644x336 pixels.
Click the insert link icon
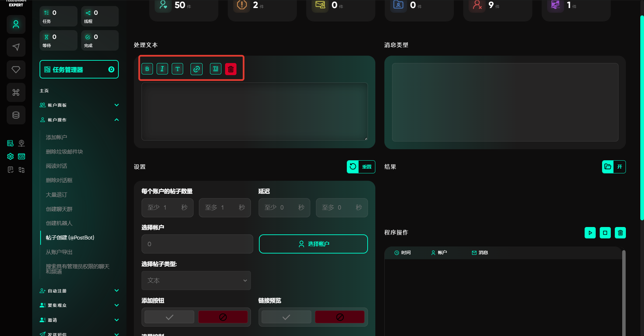[x=197, y=69]
